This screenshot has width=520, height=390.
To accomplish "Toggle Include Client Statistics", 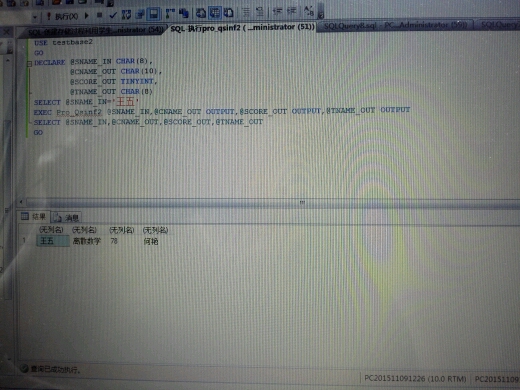I will [184, 13].
